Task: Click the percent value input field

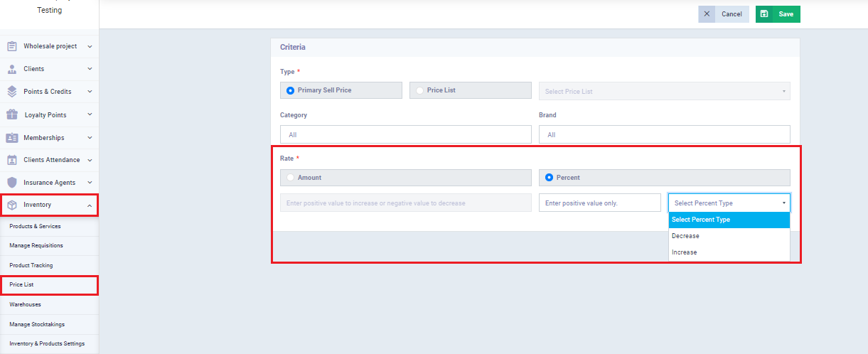Action: (x=599, y=203)
